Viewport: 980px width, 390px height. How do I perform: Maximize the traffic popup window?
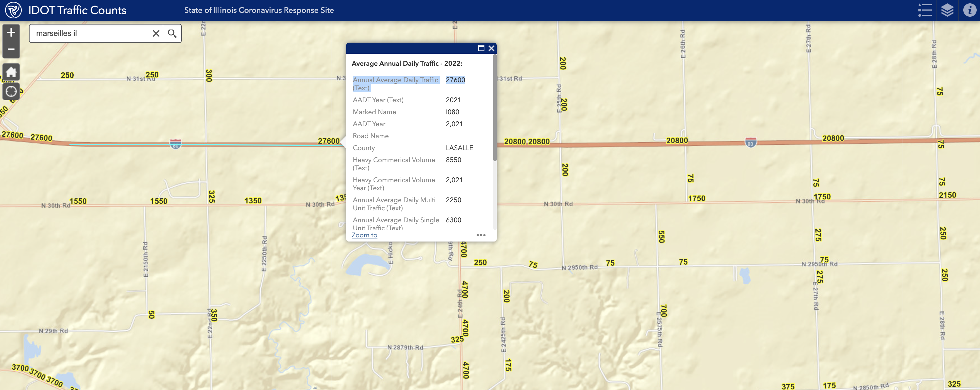click(481, 48)
